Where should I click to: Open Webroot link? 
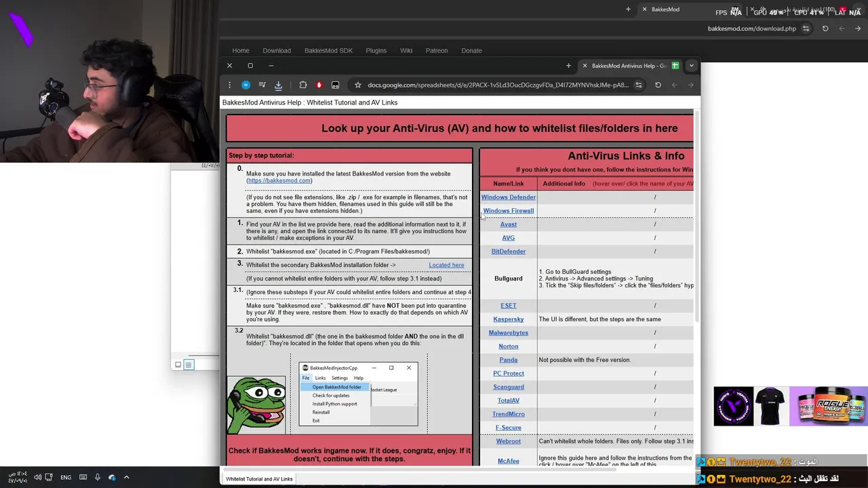(508, 441)
